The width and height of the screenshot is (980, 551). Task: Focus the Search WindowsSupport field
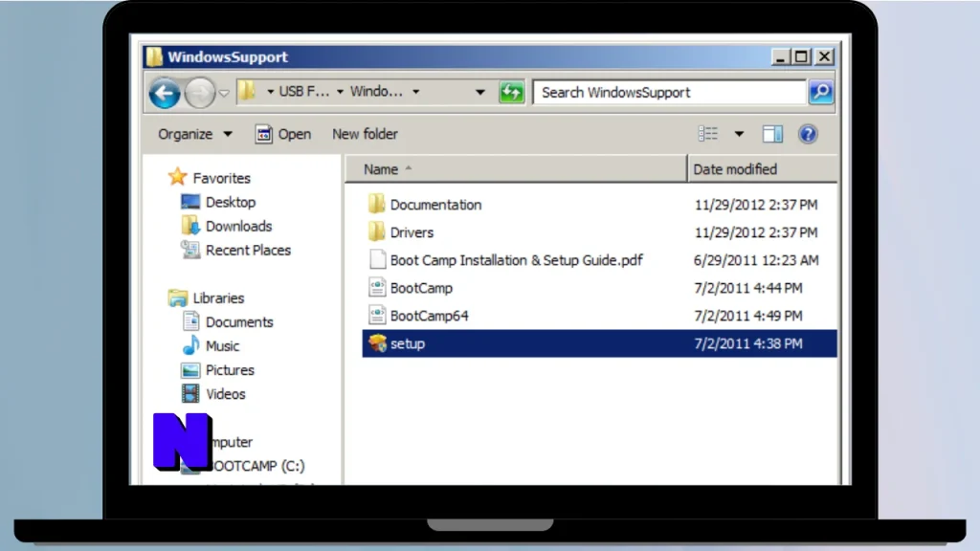[x=669, y=93]
